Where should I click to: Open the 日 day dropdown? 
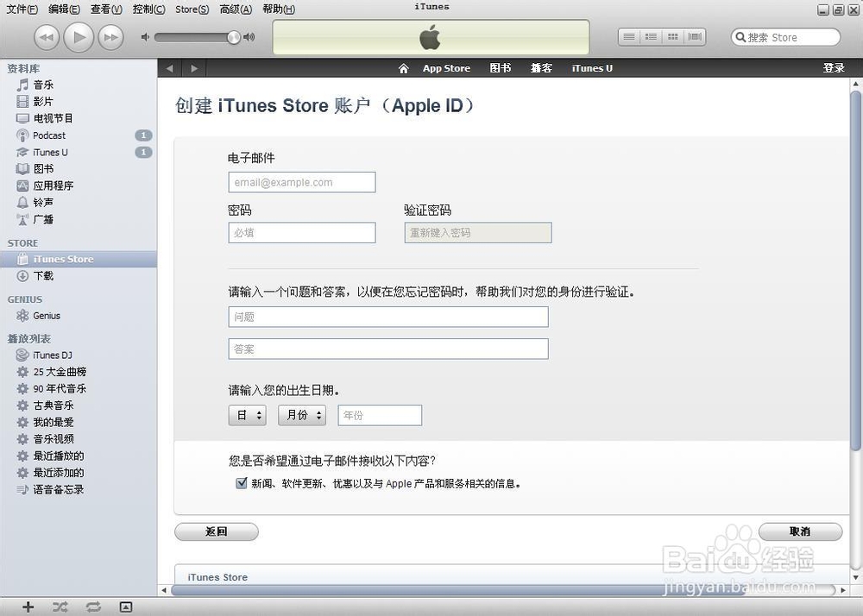click(247, 415)
